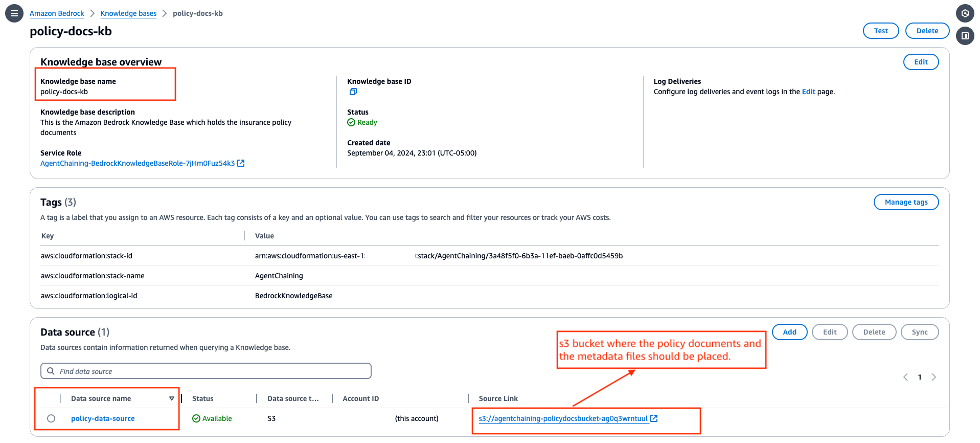Viewport: 980px width, 443px height.
Task: Open the policy-data-source link
Action: click(103, 418)
